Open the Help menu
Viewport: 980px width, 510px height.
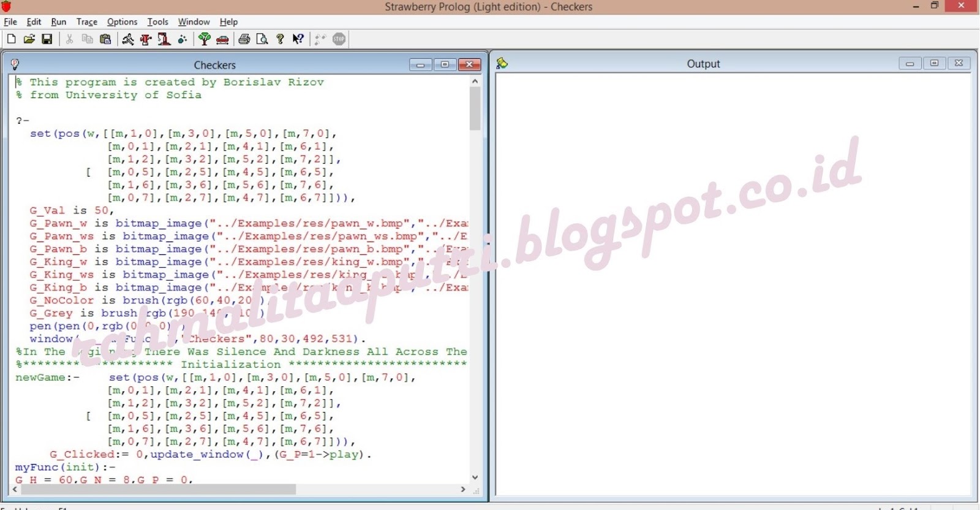[228, 22]
